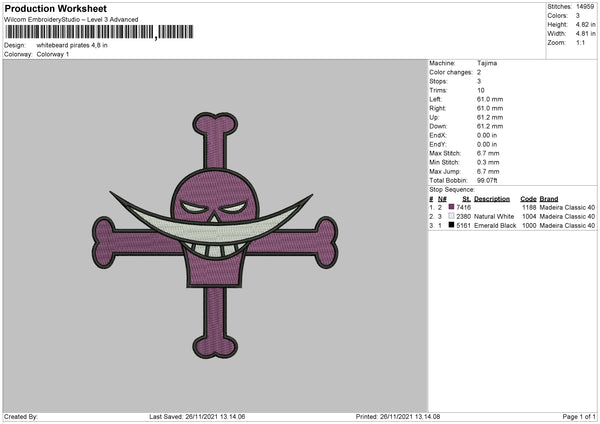Click the stitch count 7416
This screenshot has height=424, width=600.
pos(463,207)
